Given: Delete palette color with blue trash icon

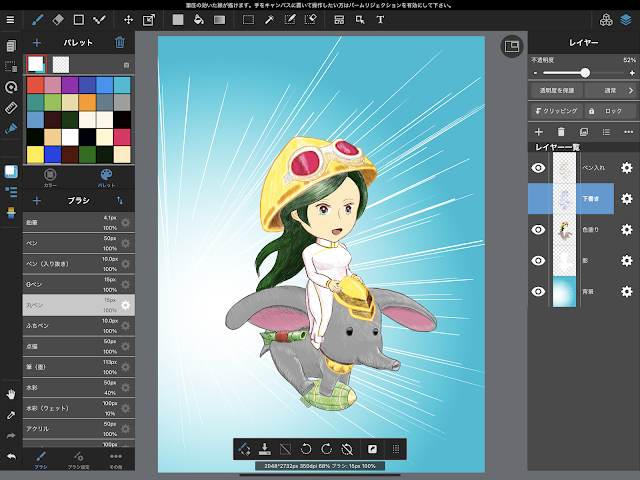Looking at the screenshot, I should (120, 42).
